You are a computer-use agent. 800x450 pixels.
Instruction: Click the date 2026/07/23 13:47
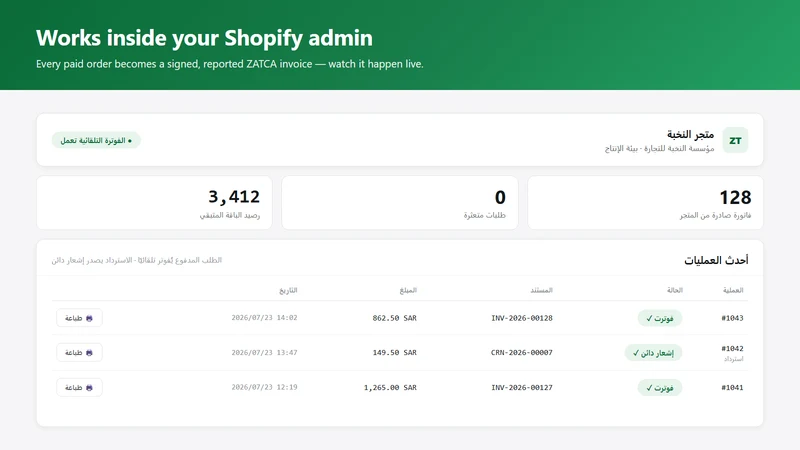point(264,353)
